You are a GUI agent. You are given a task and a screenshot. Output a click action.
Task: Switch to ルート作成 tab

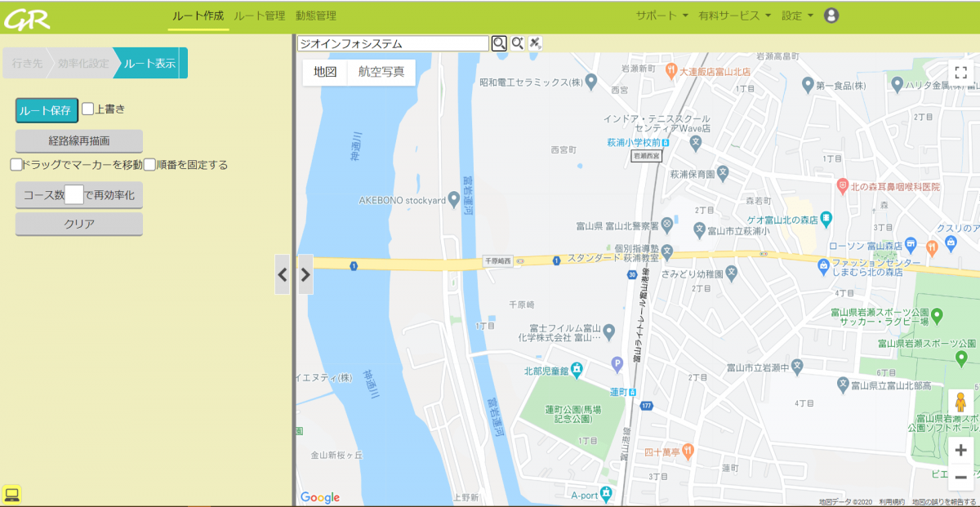(198, 16)
